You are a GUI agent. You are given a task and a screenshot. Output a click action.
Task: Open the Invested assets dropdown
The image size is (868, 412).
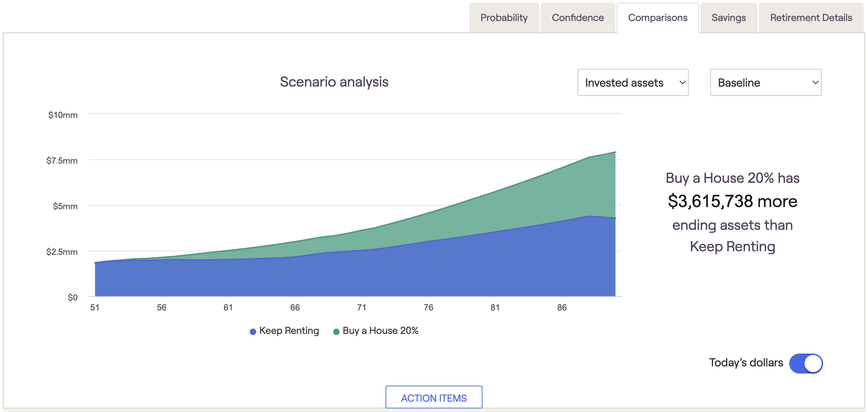click(633, 82)
